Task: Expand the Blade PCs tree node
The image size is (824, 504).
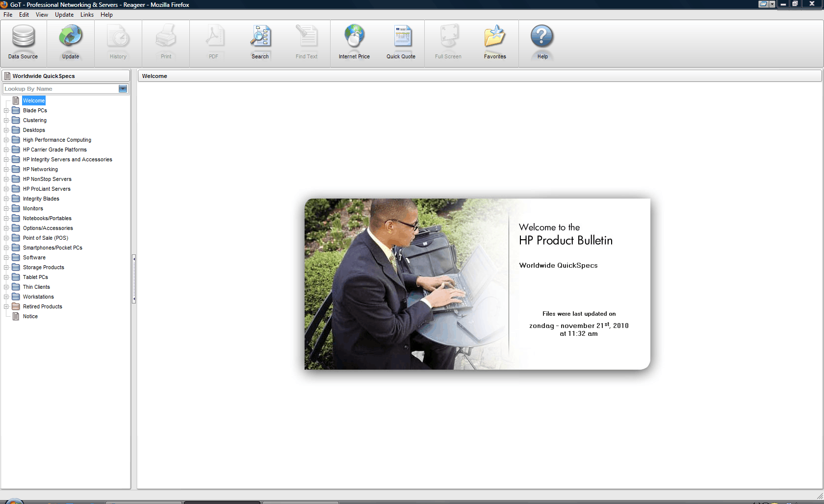Action: tap(6, 110)
